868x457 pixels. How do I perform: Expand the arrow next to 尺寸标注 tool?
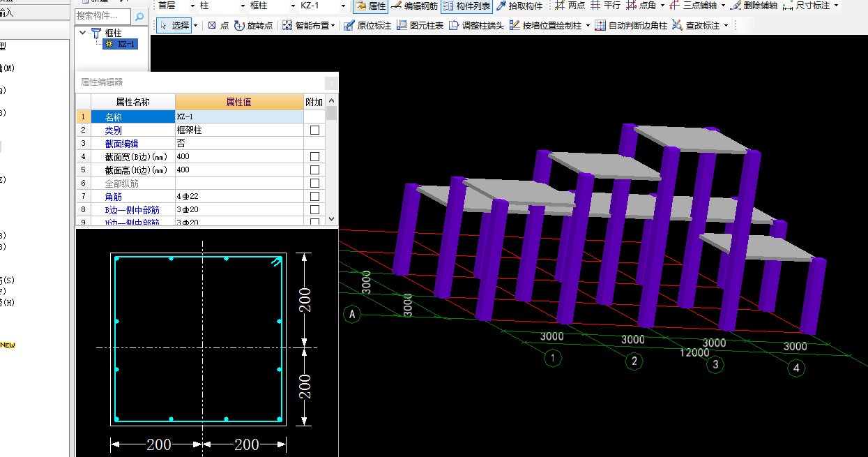pyautogui.click(x=837, y=6)
